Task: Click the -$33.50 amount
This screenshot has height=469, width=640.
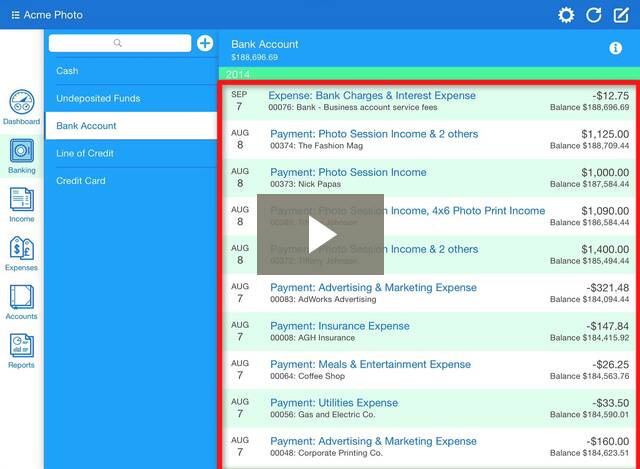Action: coord(611,403)
